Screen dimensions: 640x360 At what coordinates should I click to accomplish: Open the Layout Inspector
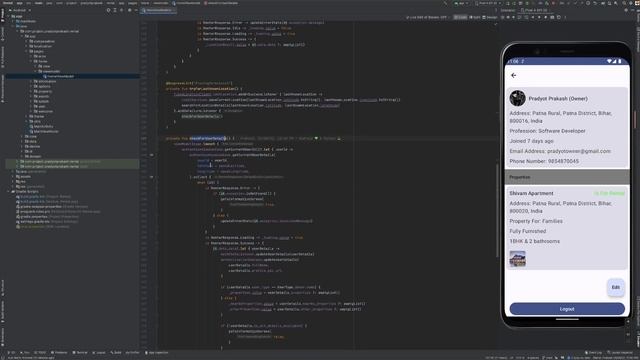tap(620, 352)
